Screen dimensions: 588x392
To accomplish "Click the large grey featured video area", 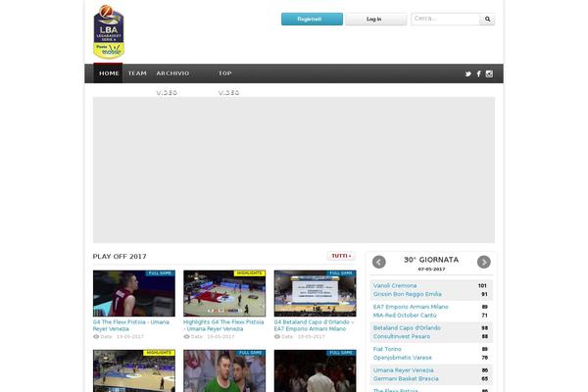I will click(294, 170).
